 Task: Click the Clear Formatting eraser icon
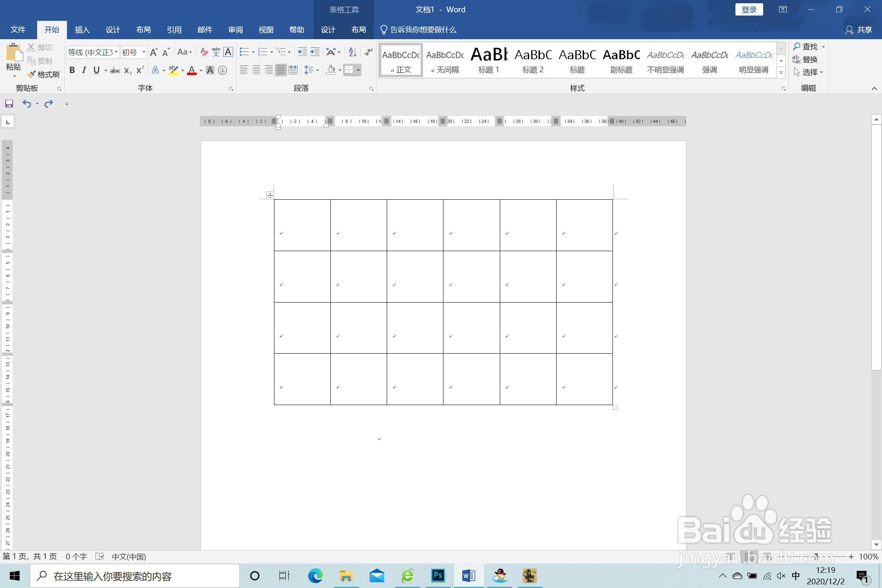click(x=204, y=52)
